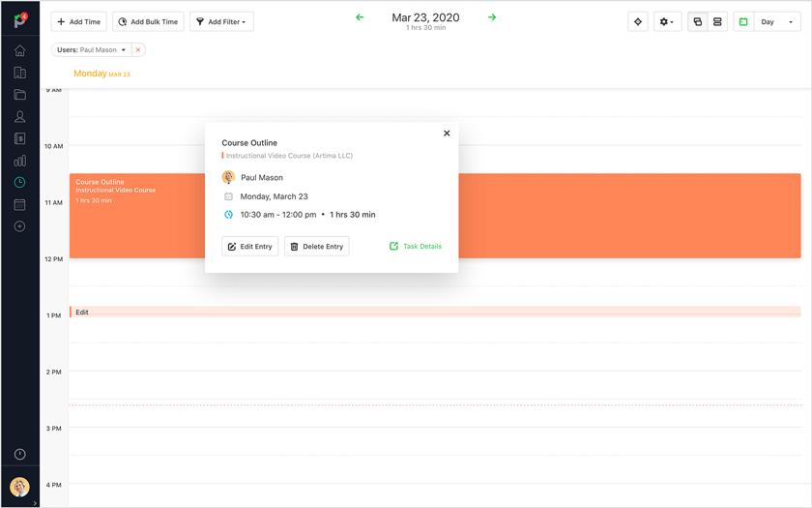This screenshot has width=812, height=508.
Task: Click Instructional Video Course (Artima LLC) text
Action: 289,156
